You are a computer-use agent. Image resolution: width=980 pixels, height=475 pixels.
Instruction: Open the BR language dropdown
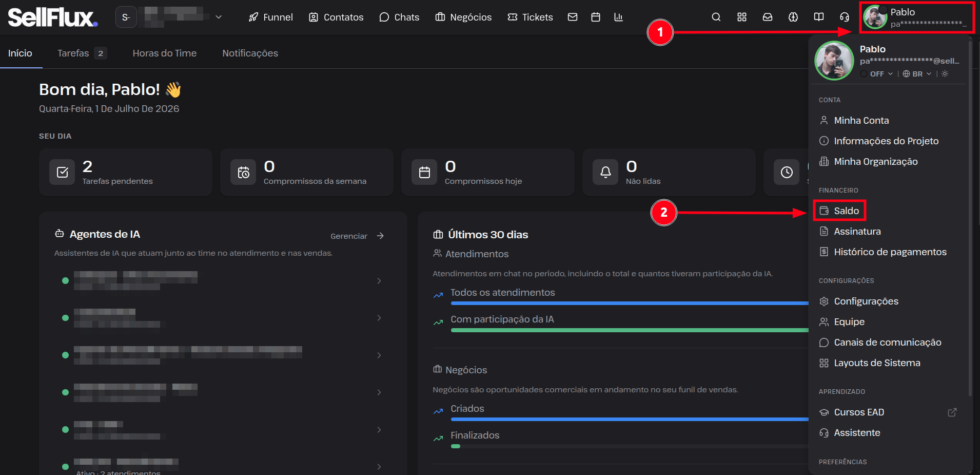pos(917,74)
